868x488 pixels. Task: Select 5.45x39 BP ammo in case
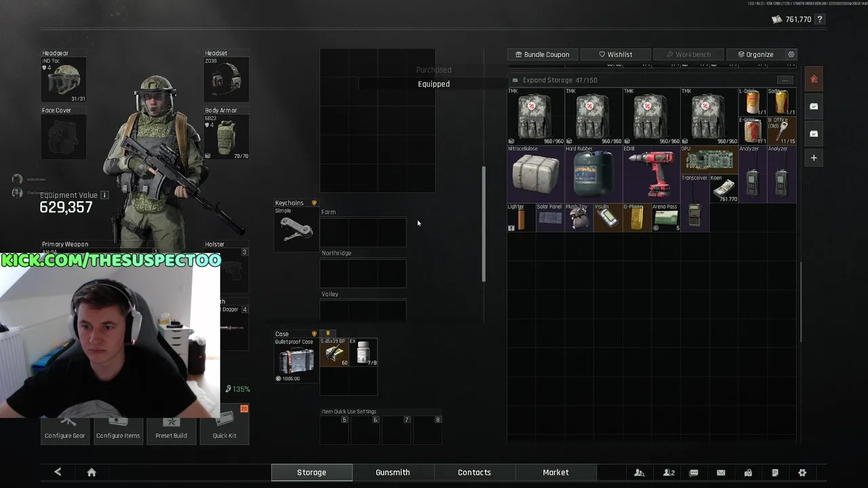(x=334, y=352)
